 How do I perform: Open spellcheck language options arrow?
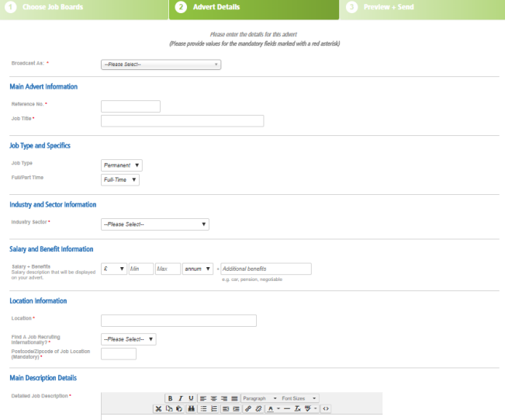(315, 408)
